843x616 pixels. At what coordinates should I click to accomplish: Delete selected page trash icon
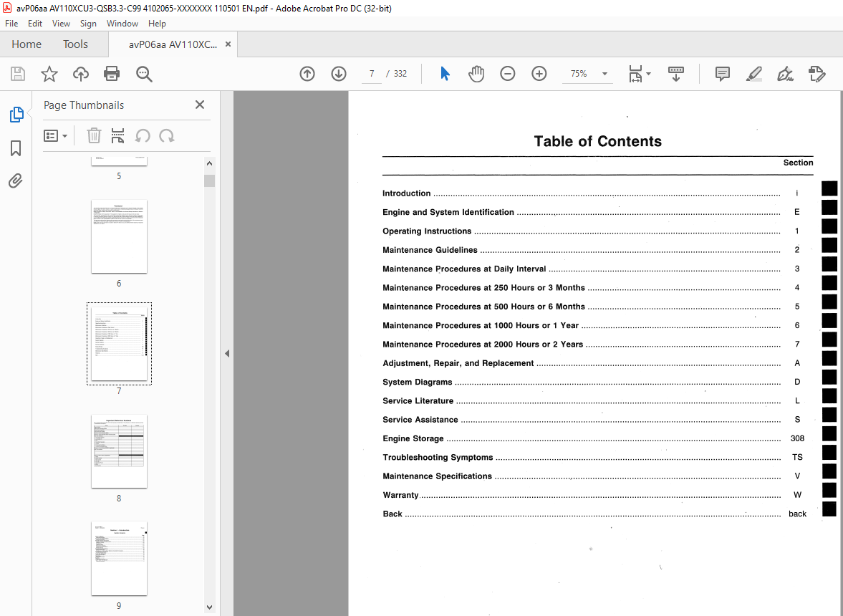[x=94, y=135]
